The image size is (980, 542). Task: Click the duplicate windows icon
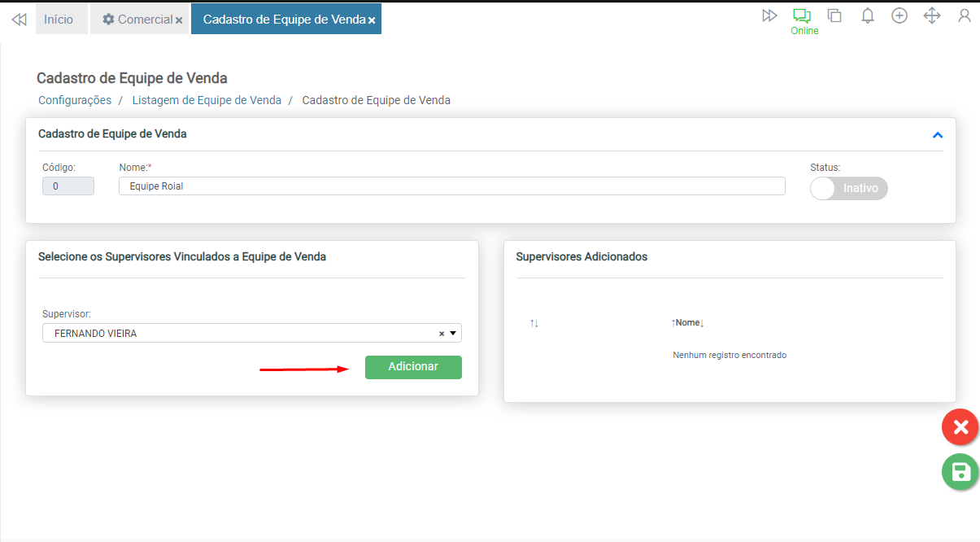(834, 15)
